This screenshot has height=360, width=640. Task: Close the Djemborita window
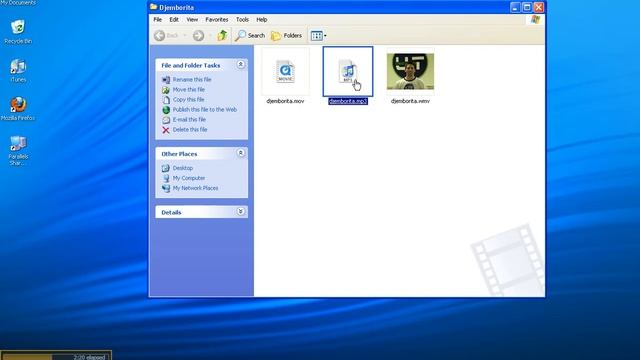click(x=539, y=7)
